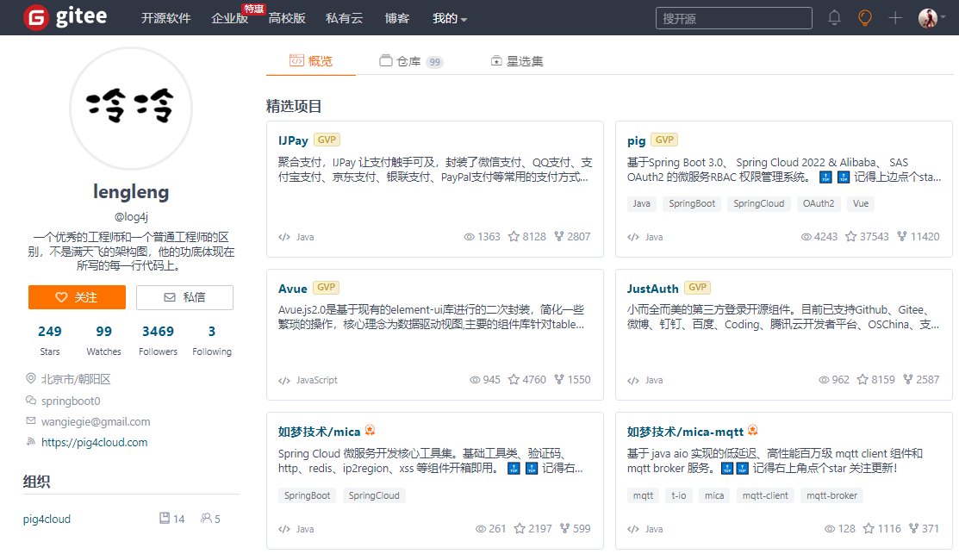Click the WeChat icon by springboot0
This screenshot has height=560, width=959.
click(30, 401)
